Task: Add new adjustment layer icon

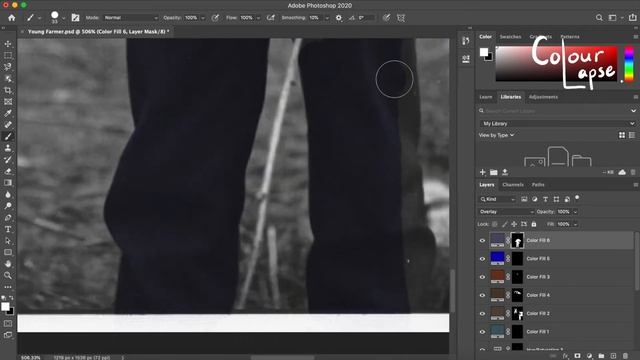Action: pyautogui.click(x=589, y=356)
